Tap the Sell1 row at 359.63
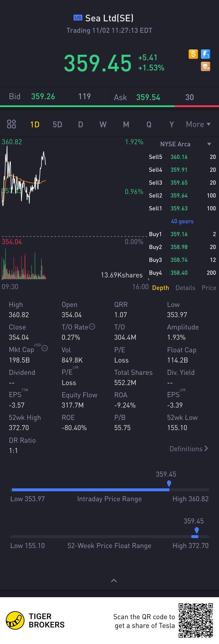This screenshot has width=219, height=644. tap(182, 208)
